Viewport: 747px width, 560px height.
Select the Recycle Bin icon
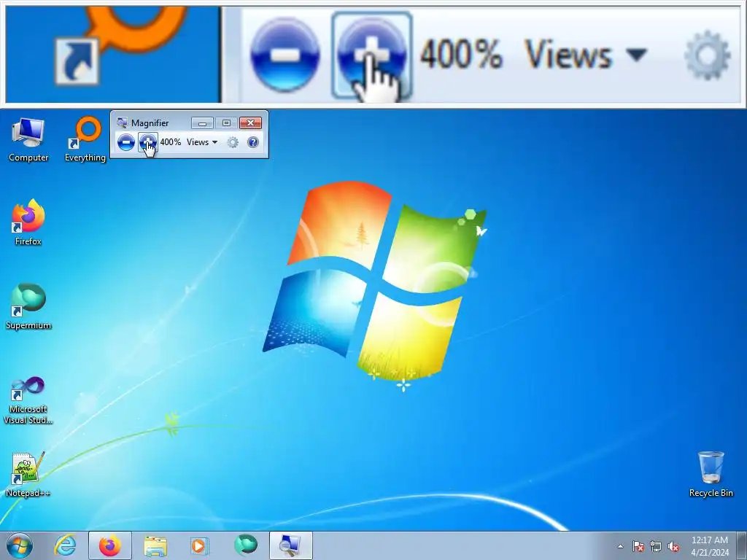point(711,474)
